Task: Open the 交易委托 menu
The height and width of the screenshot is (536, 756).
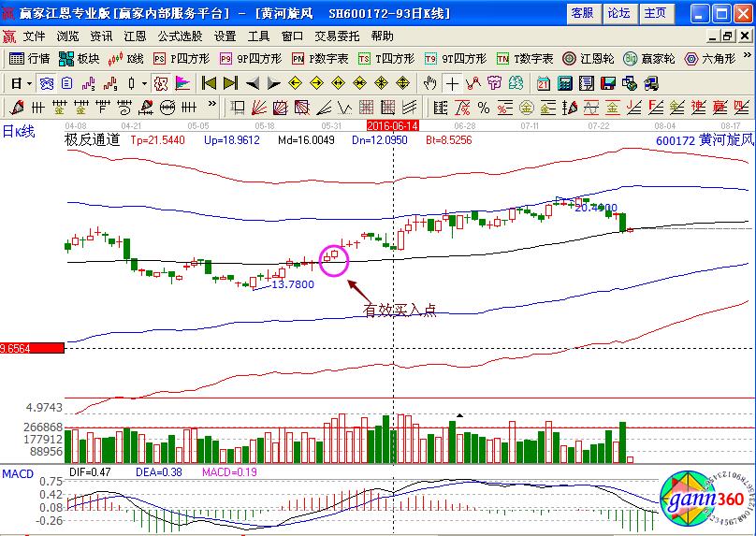Action: (x=338, y=36)
